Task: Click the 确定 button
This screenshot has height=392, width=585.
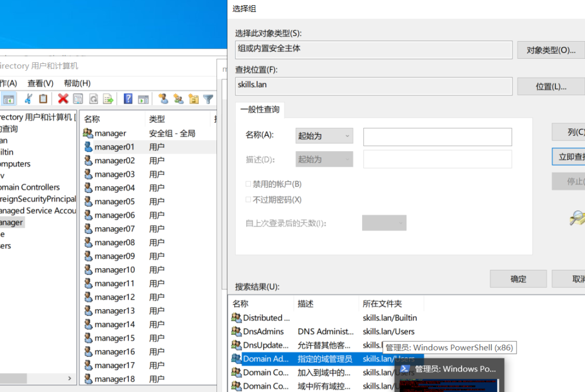Action: point(518,279)
